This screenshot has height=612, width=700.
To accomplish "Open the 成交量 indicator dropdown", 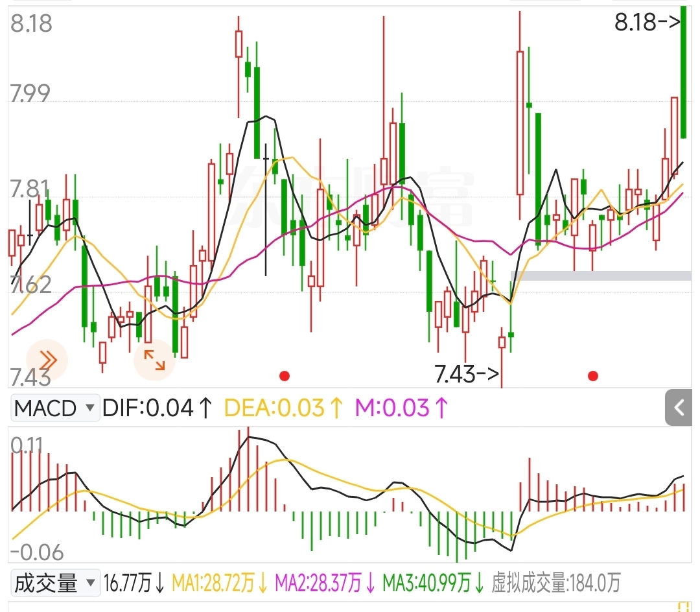I will click(x=55, y=583).
